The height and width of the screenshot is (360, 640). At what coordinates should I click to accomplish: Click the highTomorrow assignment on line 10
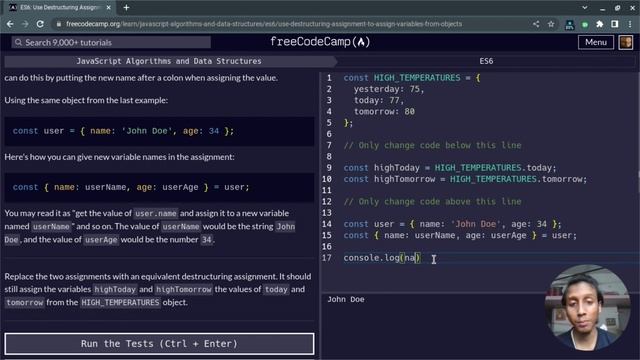tap(465, 179)
